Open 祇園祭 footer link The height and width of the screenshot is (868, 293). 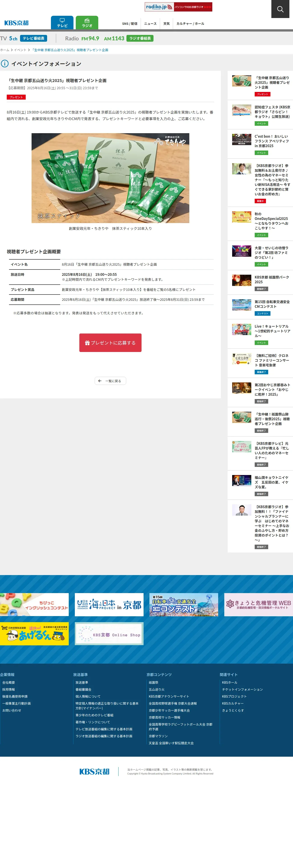(153, 682)
